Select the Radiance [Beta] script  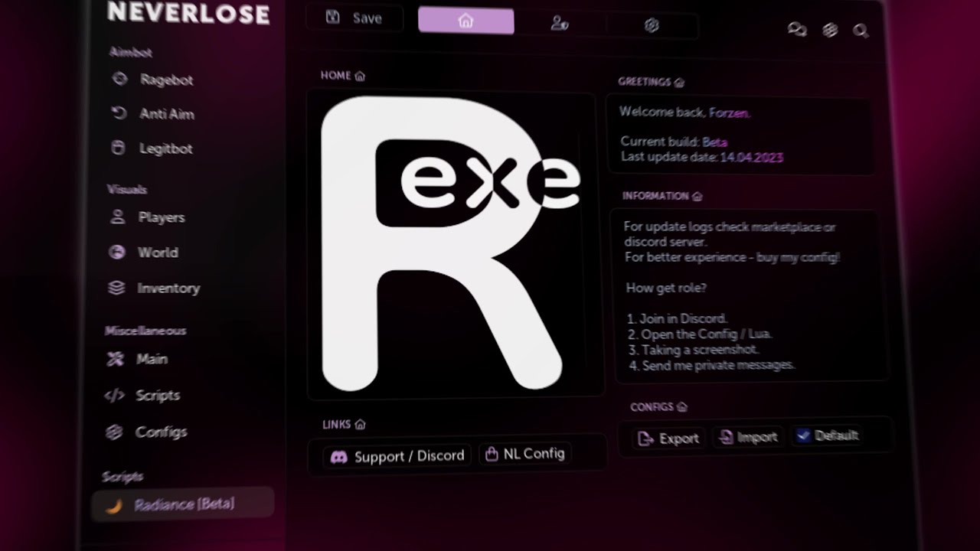pos(182,504)
